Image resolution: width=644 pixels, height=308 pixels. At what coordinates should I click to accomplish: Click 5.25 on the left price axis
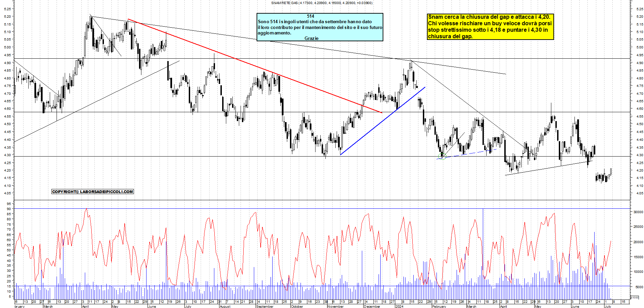click(x=7, y=9)
